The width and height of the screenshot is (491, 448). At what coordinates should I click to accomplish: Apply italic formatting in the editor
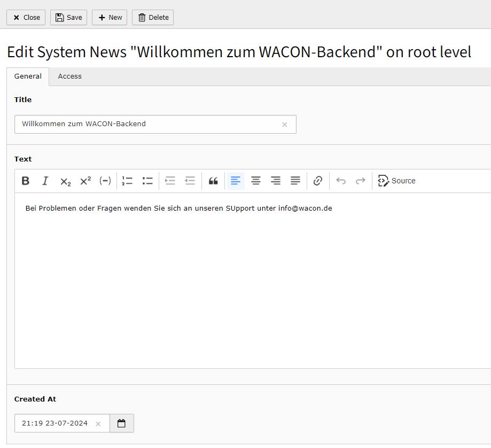(x=45, y=181)
